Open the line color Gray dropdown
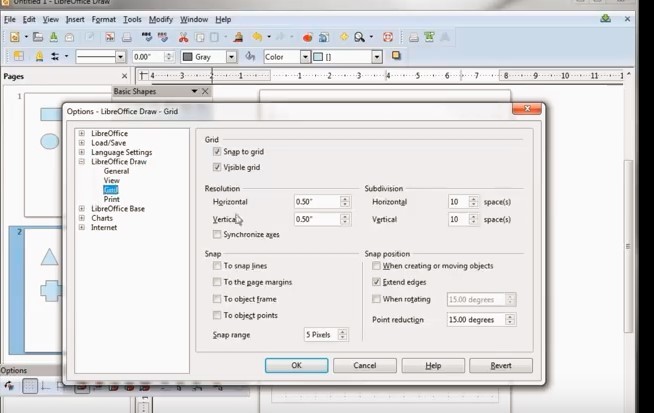This screenshot has height=413, width=654. tap(231, 57)
